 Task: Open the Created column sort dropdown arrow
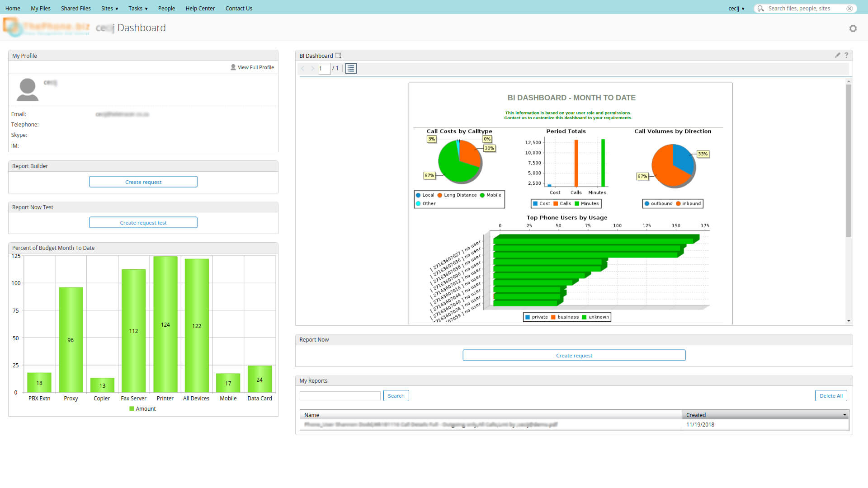point(844,415)
